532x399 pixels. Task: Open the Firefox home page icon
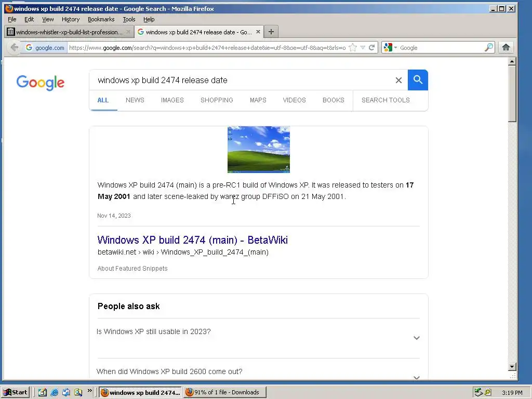(x=506, y=47)
